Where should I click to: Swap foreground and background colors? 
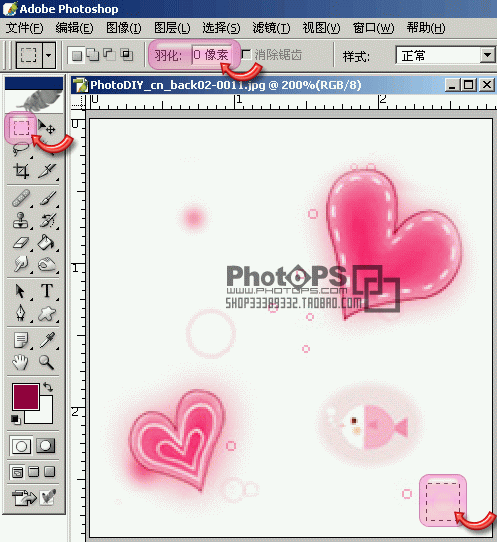tap(48, 387)
